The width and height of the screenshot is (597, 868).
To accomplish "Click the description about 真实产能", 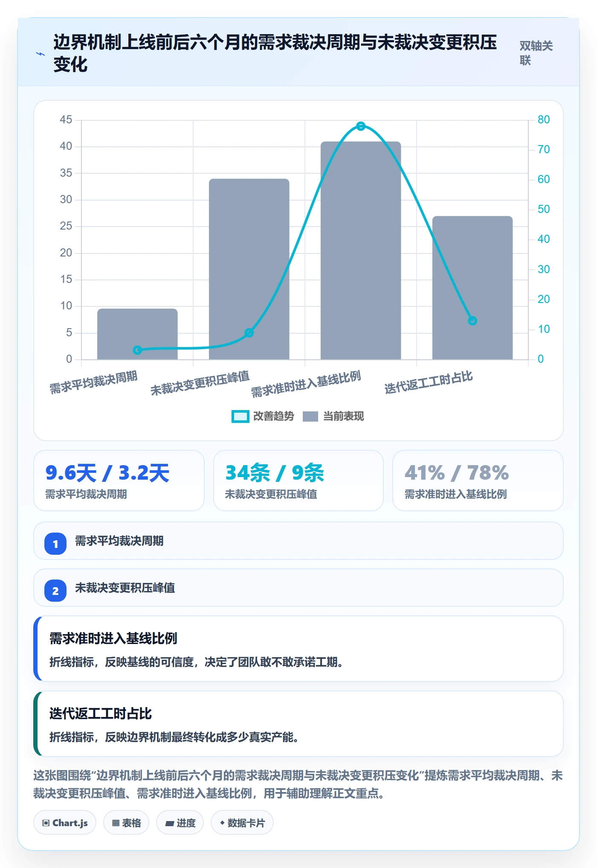I will click(174, 737).
